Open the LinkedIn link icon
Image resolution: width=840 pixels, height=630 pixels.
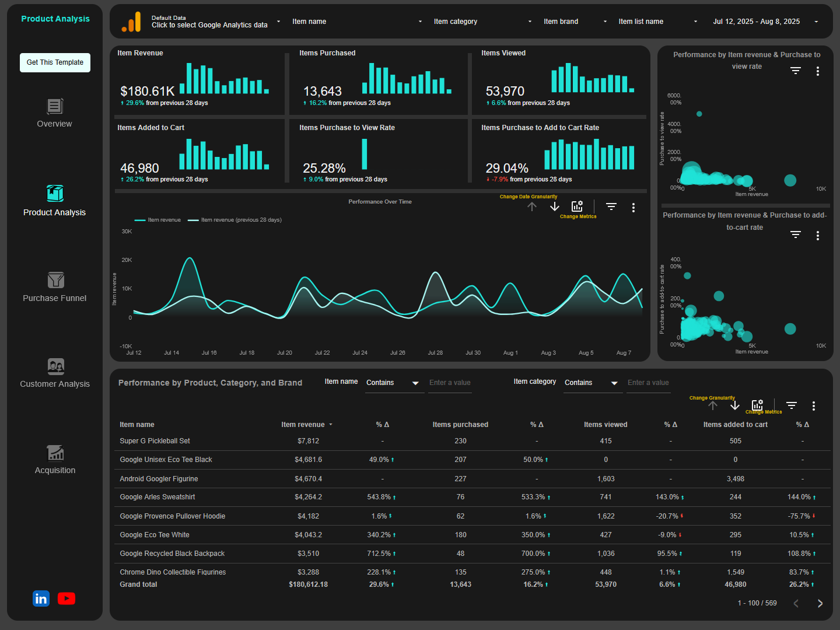(41, 598)
